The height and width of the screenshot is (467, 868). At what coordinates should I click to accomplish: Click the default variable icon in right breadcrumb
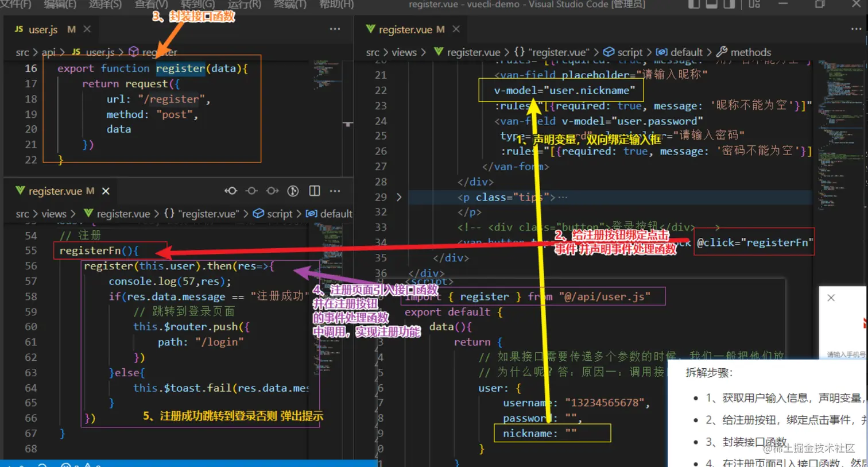[661, 52]
